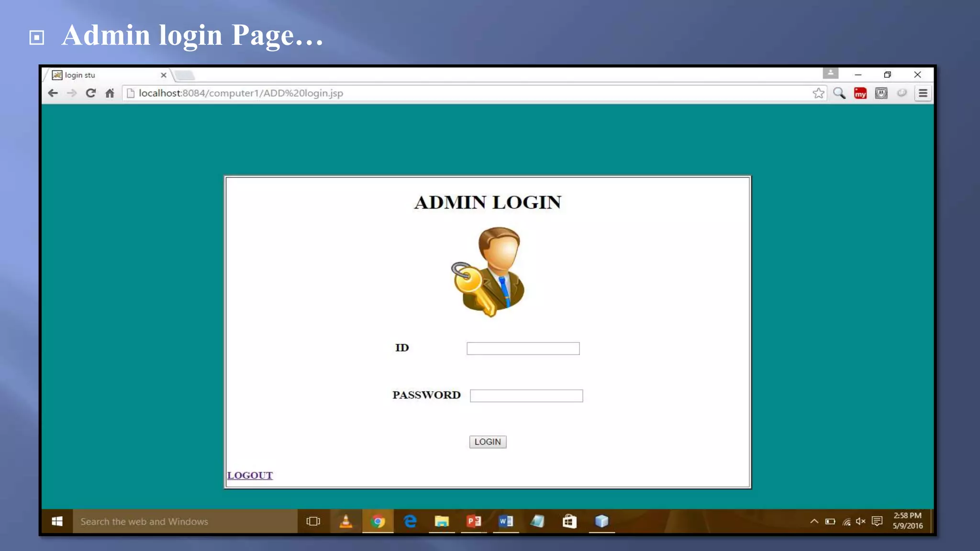Open the browser home page icon
Viewport: 980px width, 551px height.
[110, 93]
